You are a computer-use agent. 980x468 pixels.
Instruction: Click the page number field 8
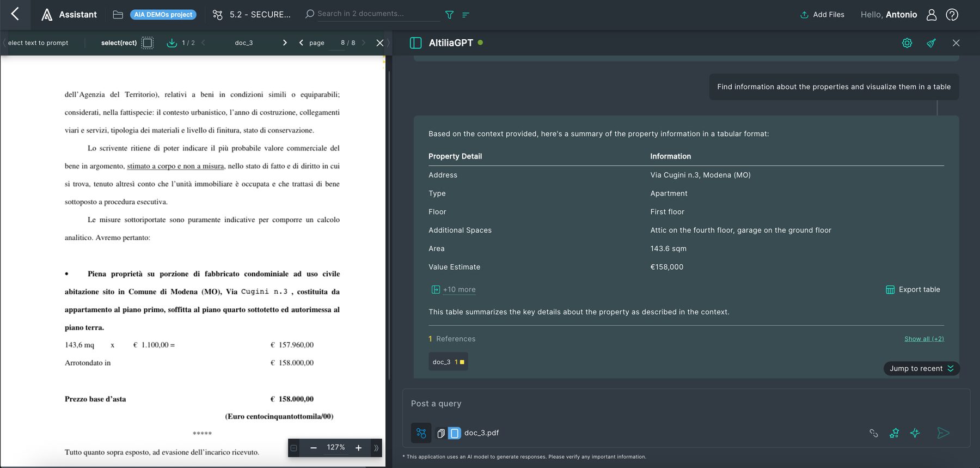click(x=342, y=42)
